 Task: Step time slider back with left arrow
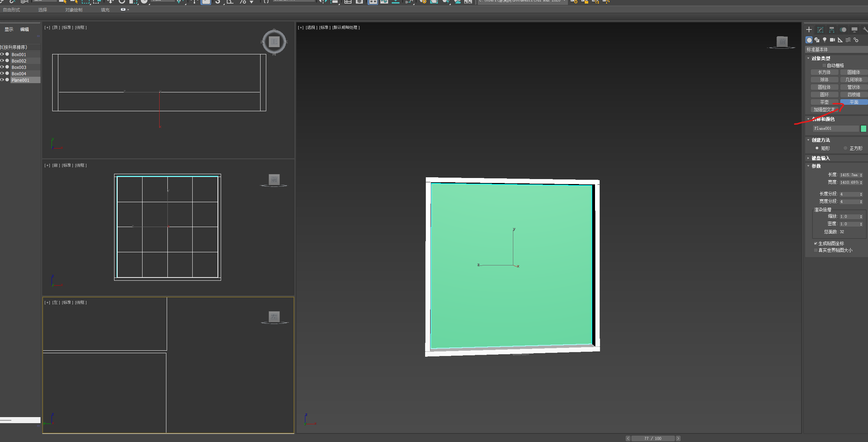pyautogui.click(x=628, y=438)
